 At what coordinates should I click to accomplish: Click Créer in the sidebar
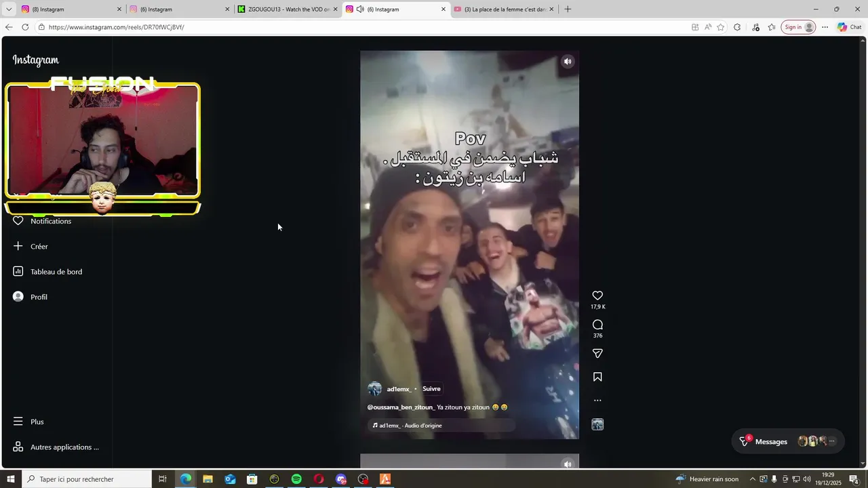tap(31, 246)
